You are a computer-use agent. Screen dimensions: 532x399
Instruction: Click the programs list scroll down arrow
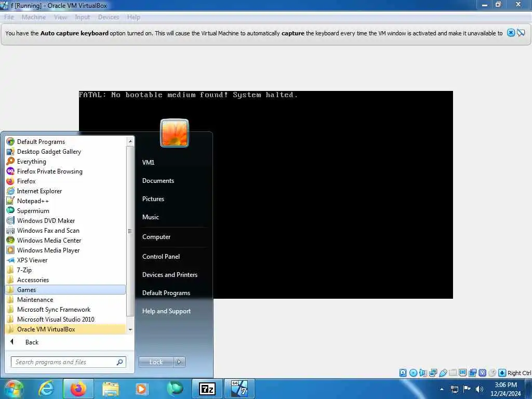point(130,330)
